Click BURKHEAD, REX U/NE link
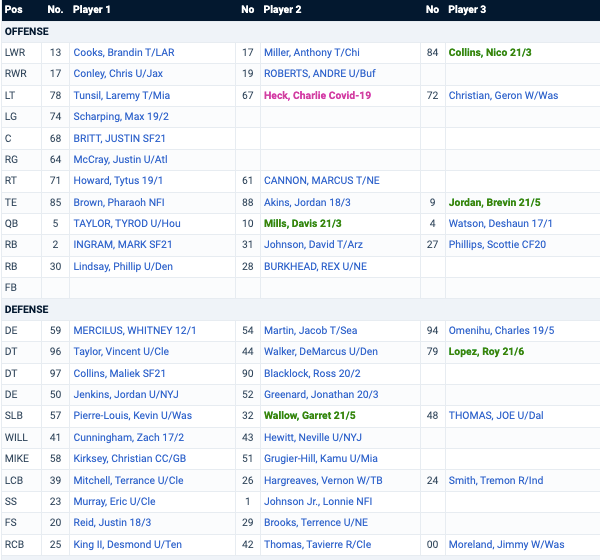600x560 pixels. click(x=315, y=266)
